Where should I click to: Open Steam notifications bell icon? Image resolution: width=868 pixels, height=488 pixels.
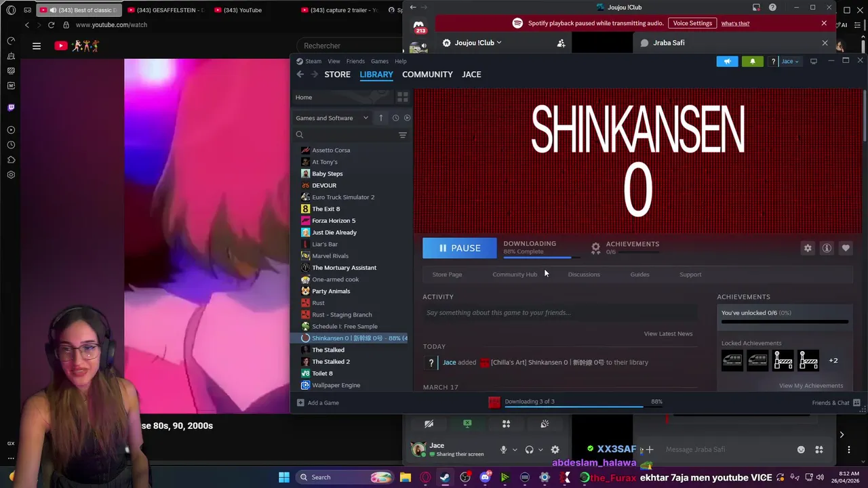752,61
